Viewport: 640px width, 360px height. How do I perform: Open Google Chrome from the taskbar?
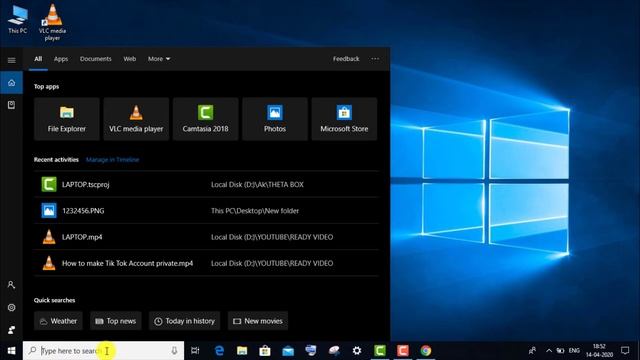click(426, 351)
